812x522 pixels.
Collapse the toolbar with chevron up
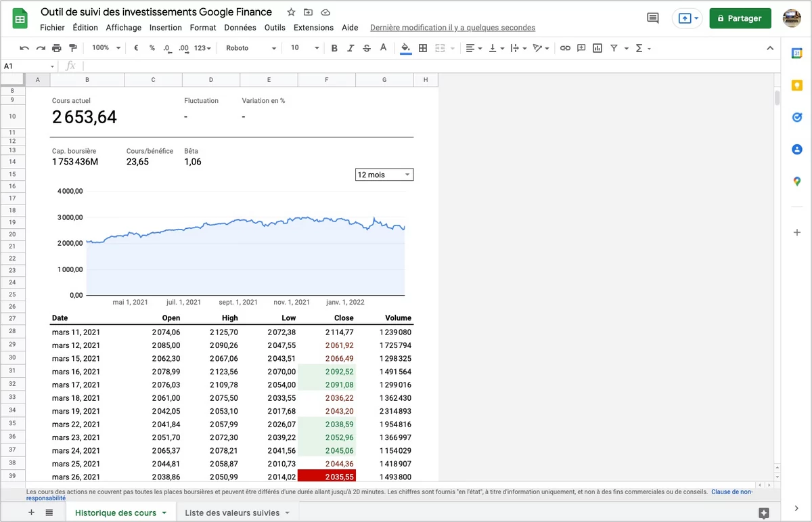click(769, 48)
